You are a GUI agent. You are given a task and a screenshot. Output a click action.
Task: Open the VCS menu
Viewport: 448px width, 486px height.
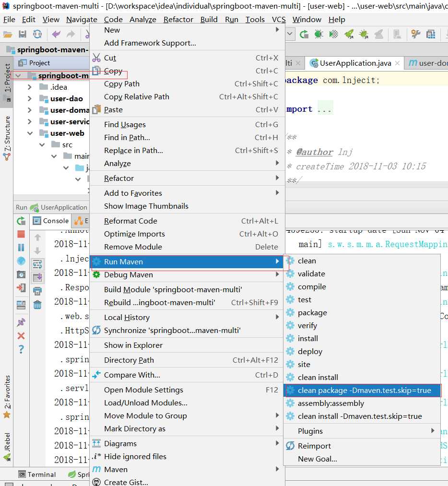pos(279,20)
